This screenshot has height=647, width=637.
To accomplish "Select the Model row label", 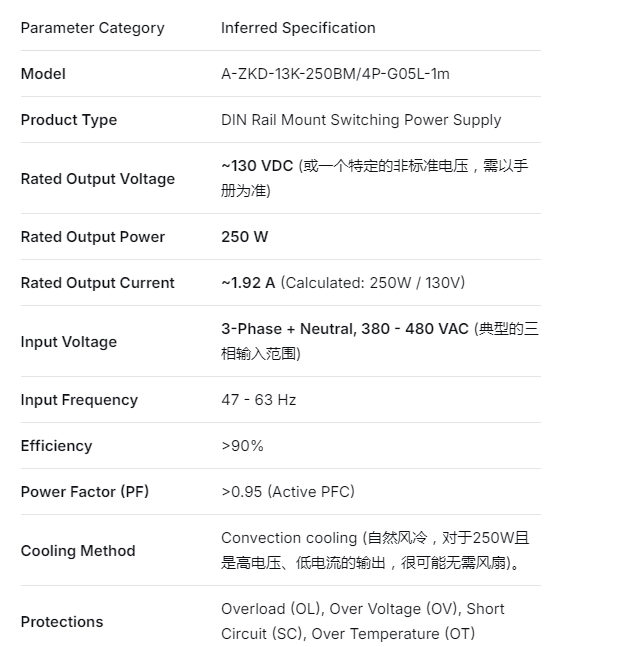I will (43, 74).
